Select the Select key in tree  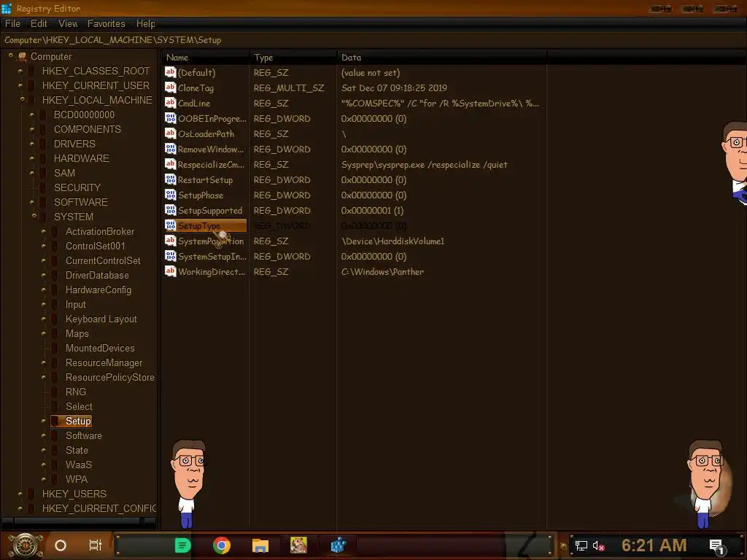click(79, 407)
